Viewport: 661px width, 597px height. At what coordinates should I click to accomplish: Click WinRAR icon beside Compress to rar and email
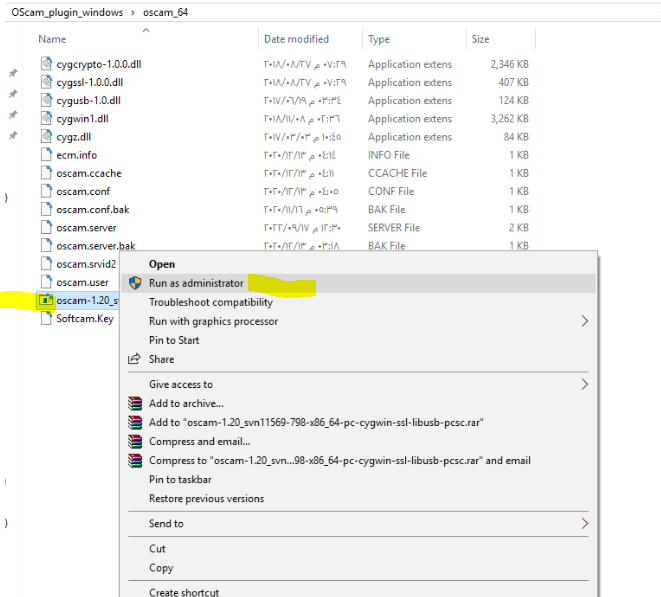point(135,460)
